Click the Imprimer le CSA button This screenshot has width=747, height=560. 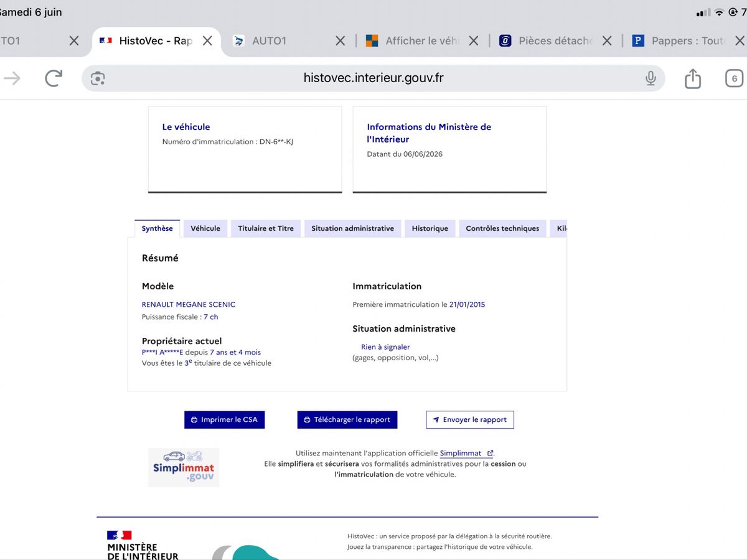pos(225,420)
